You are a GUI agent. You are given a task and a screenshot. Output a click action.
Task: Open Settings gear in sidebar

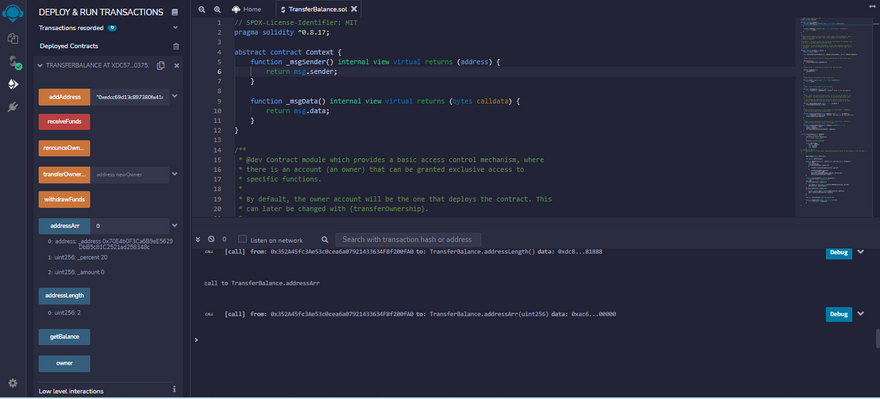(13, 383)
